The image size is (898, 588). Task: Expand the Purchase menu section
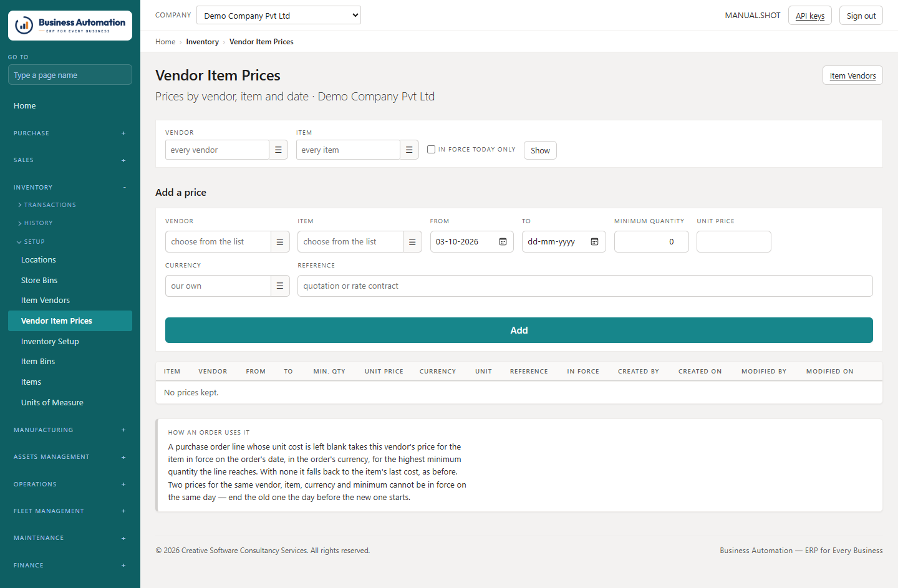(x=70, y=133)
